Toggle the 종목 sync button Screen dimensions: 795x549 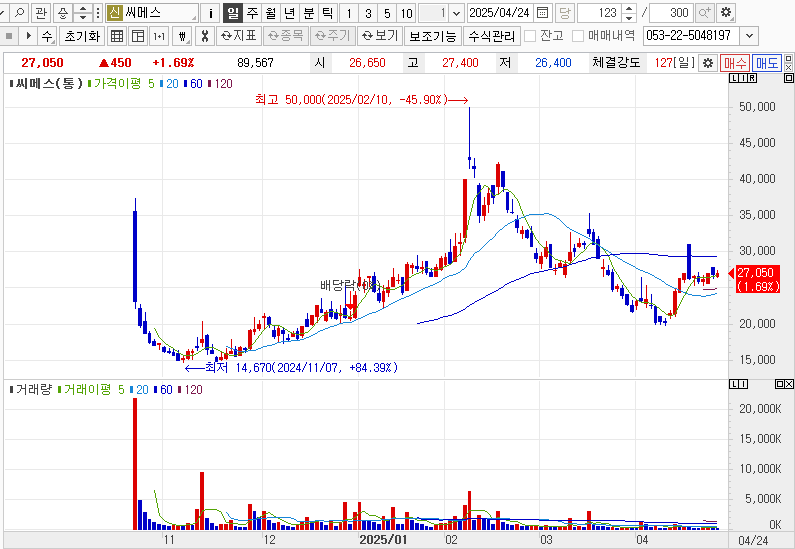(286, 36)
